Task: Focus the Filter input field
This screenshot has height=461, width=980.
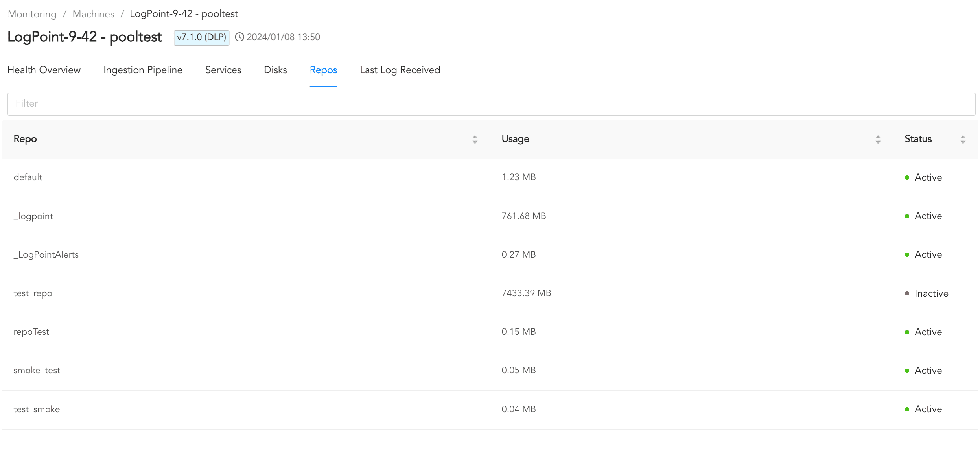Action: pos(491,104)
